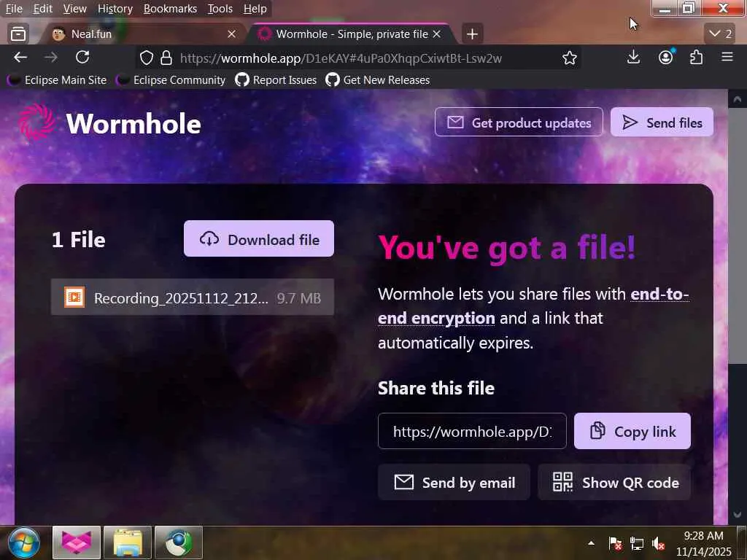Open Get New Releases bookmark
Image resolution: width=747 pixels, height=560 pixels.
[378, 80]
